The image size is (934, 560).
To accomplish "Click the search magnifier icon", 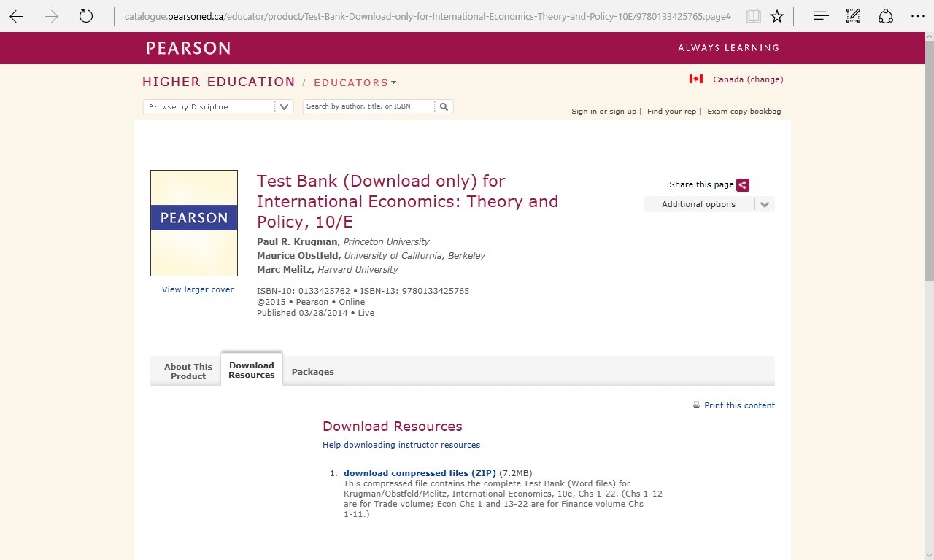I will [x=444, y=106].
